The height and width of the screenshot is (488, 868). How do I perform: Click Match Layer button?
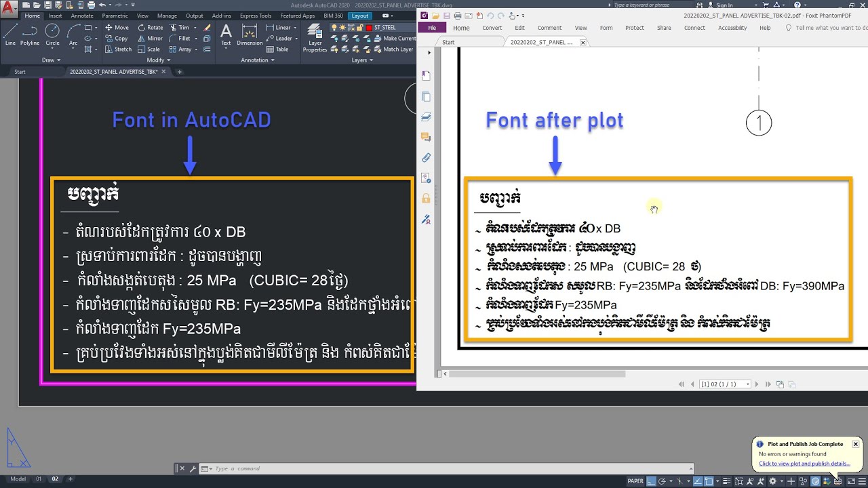[393, 49]
